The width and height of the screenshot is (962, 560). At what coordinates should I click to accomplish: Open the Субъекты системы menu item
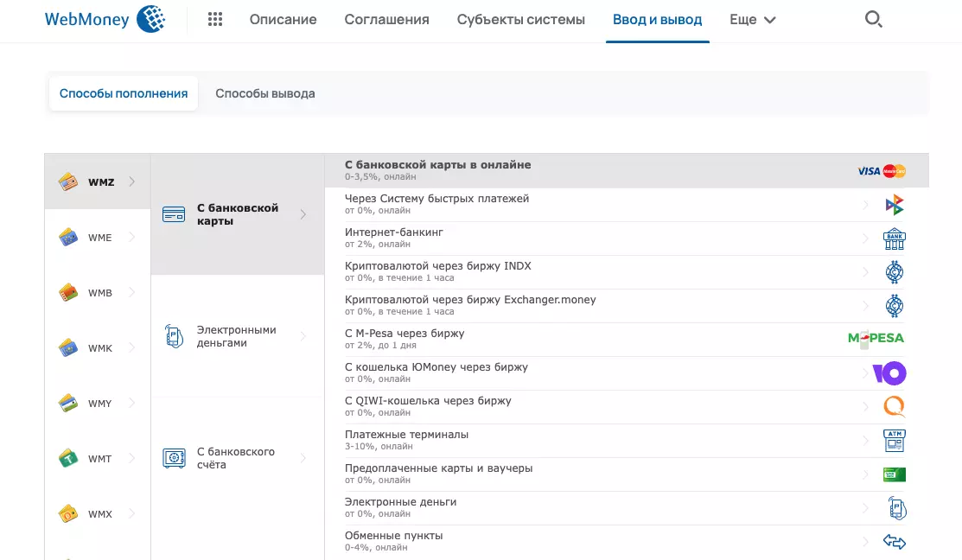519,18
